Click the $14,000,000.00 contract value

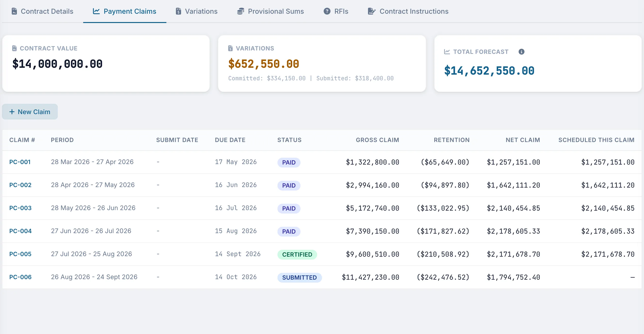[57, 64]
